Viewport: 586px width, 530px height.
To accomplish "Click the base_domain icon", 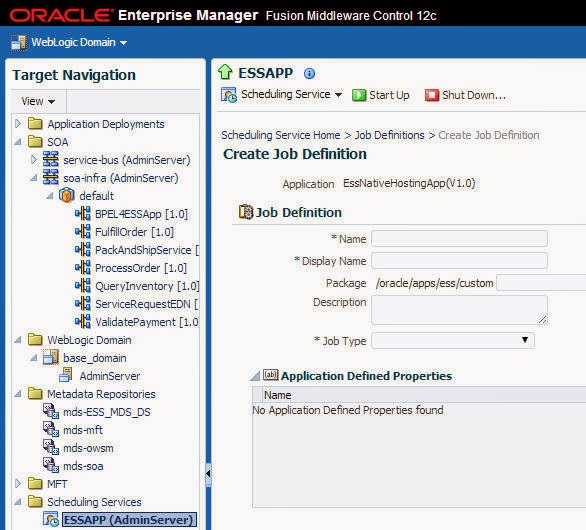I will 51,357.
